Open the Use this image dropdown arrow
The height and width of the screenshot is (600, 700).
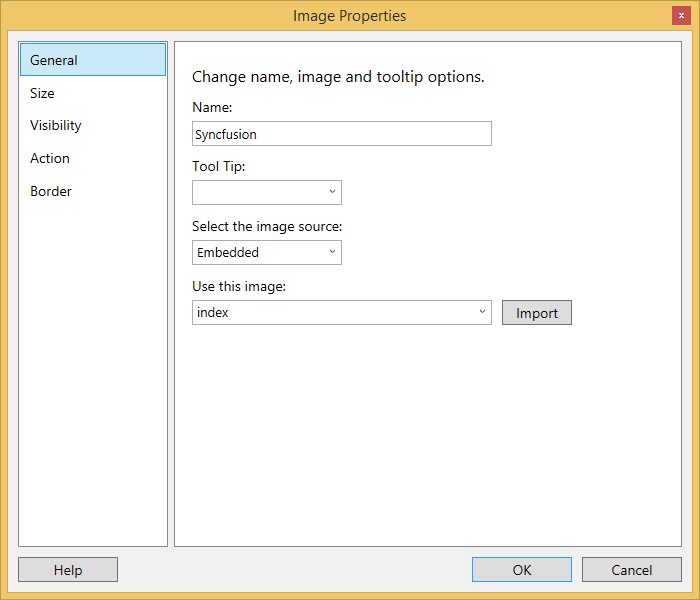tap(482, 312)
